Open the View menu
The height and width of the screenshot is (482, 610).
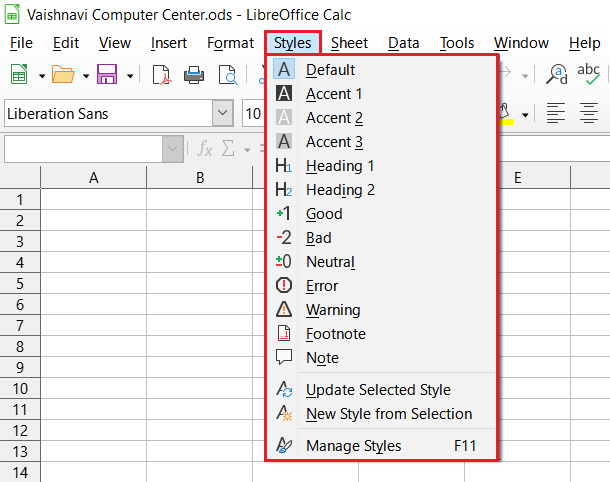point(115,43)
